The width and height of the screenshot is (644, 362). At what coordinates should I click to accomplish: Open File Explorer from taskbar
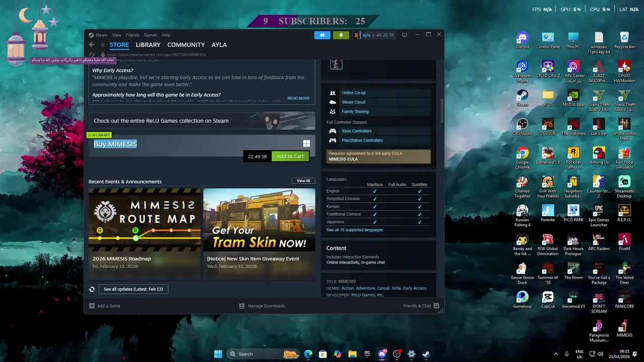pos(352,354)
